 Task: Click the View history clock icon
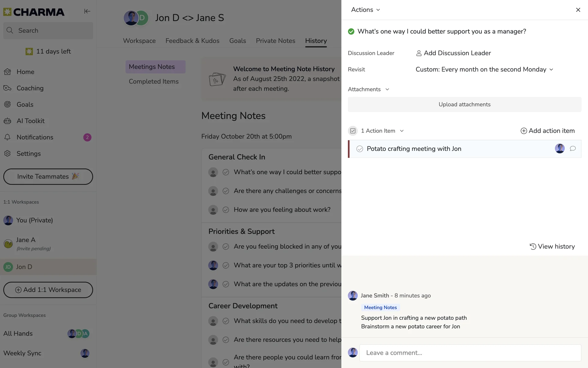pyautogui.click(x=533, y=247)
